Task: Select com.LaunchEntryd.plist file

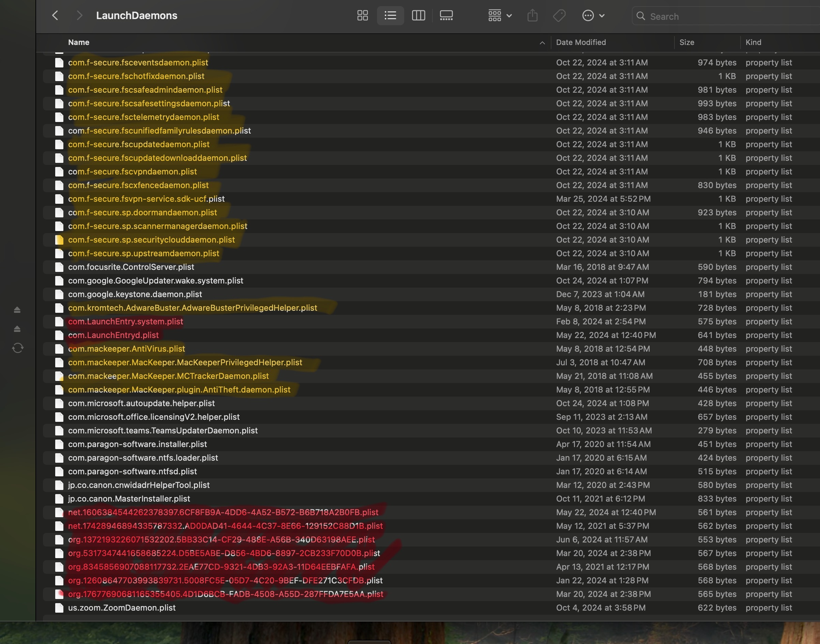Action: [113, 335]
